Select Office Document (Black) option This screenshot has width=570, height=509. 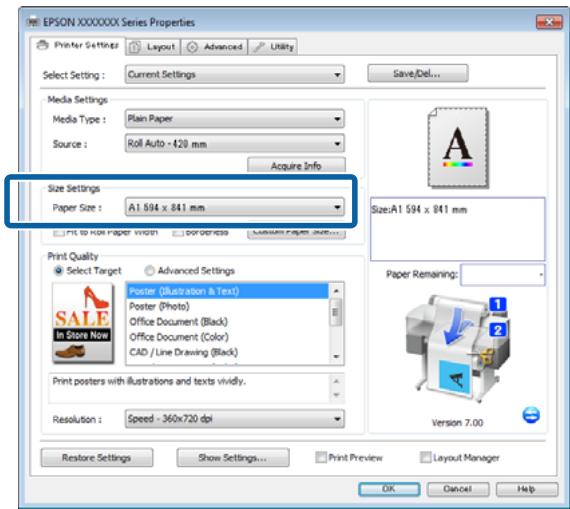click(227, 322)
